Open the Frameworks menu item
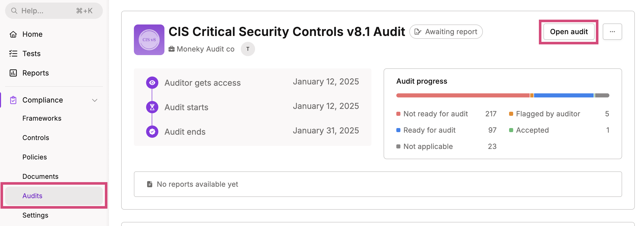This screenshot has width=644, height=226. [x=42, y=118]
